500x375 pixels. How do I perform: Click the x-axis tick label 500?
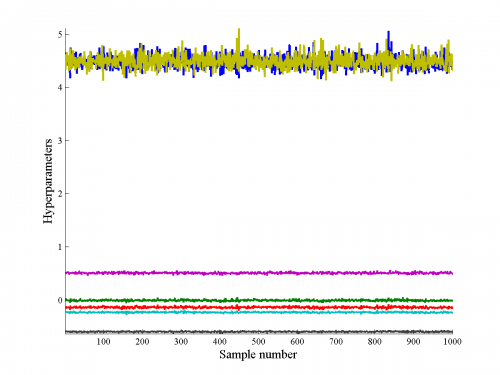click(x=258, y=342)
